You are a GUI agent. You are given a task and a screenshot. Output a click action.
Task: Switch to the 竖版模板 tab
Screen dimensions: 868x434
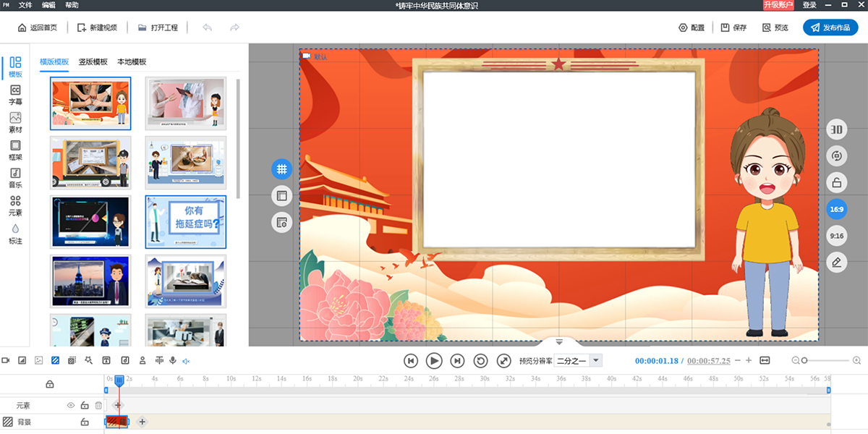pos(93,62)
